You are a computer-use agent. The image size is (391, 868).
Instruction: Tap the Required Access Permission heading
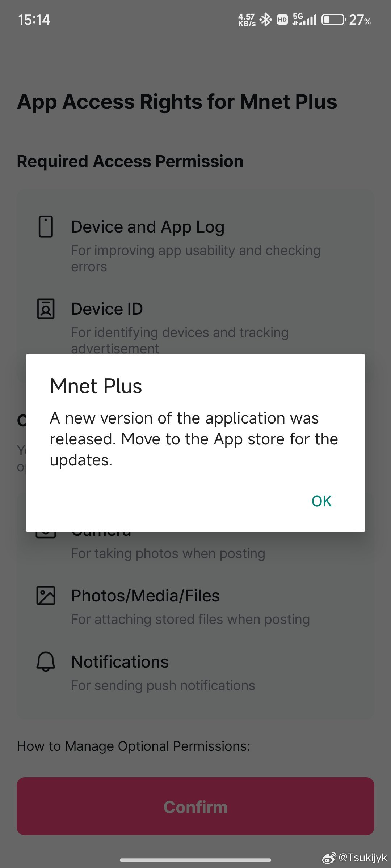(130, 161)
